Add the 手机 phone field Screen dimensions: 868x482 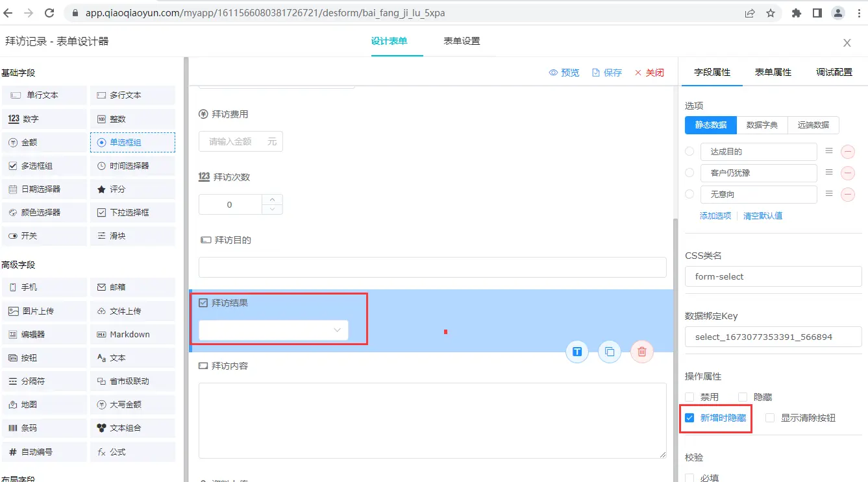[44, 287]
